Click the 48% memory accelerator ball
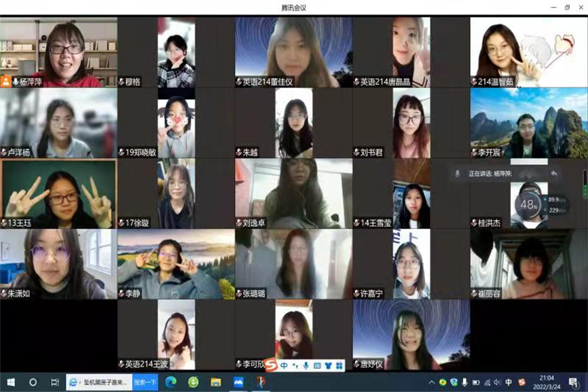This screenshot has height=392, width=588. pyautogui.click(x=530, y=205)
